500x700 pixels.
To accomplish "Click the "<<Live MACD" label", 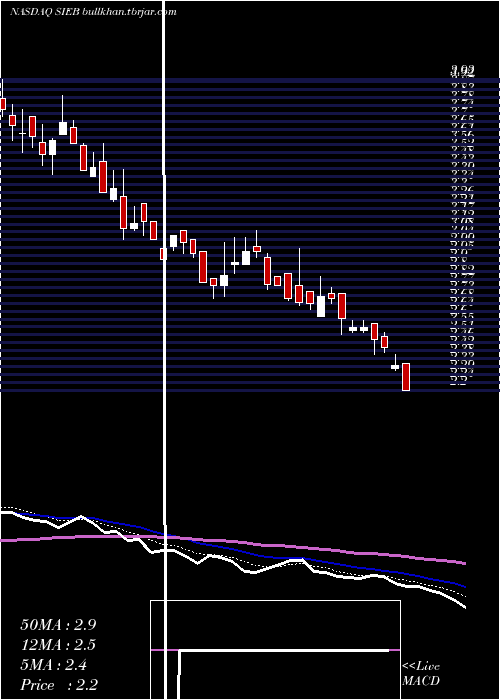I will tap(421, 674).
